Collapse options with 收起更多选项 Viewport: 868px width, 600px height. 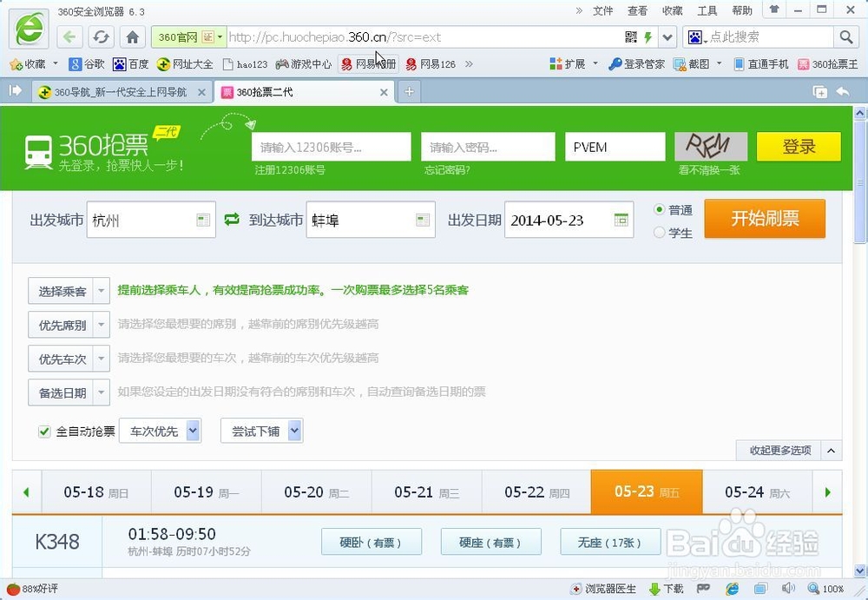(789, 450)
